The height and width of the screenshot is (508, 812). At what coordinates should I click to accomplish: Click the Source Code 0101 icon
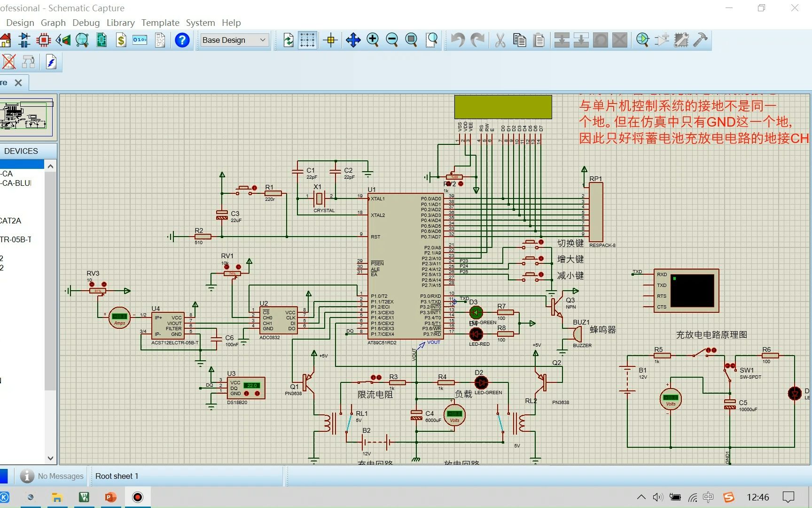coord(140,40)
